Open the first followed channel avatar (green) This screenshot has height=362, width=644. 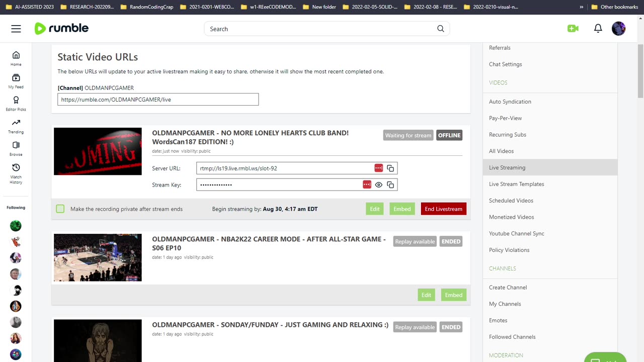(x=16, y=226)
